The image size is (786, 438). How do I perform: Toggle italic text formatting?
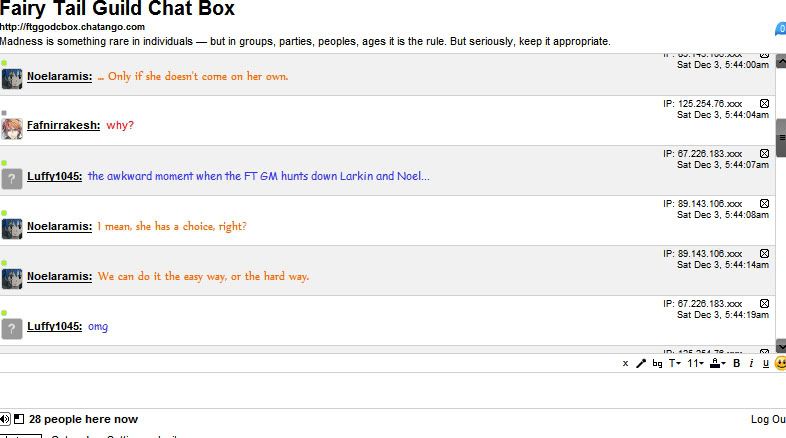(x=751, y=364)
